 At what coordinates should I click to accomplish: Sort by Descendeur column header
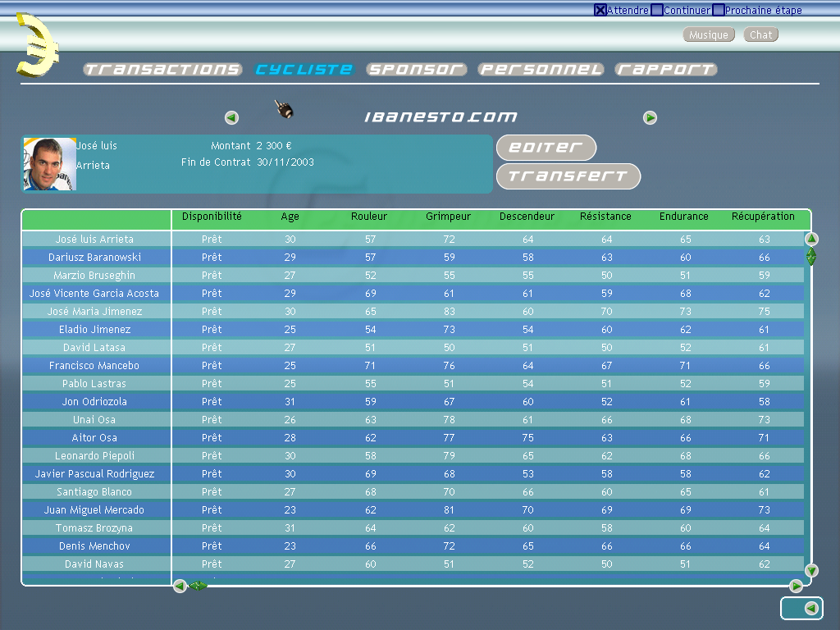[x=527, y=217]
